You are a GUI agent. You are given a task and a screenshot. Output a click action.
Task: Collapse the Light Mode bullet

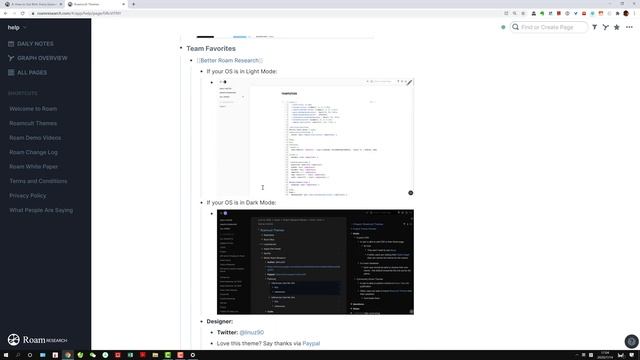(201, 71)
